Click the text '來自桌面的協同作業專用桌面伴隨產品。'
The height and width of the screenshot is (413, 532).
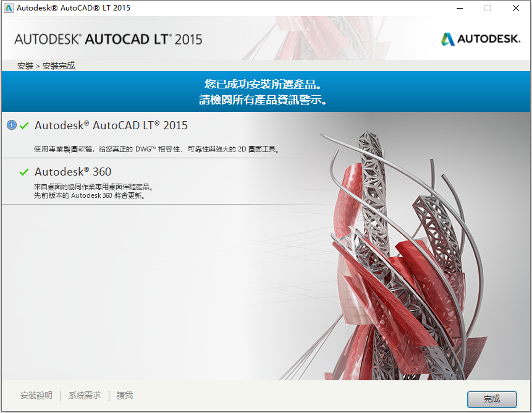tap(94, 187)
